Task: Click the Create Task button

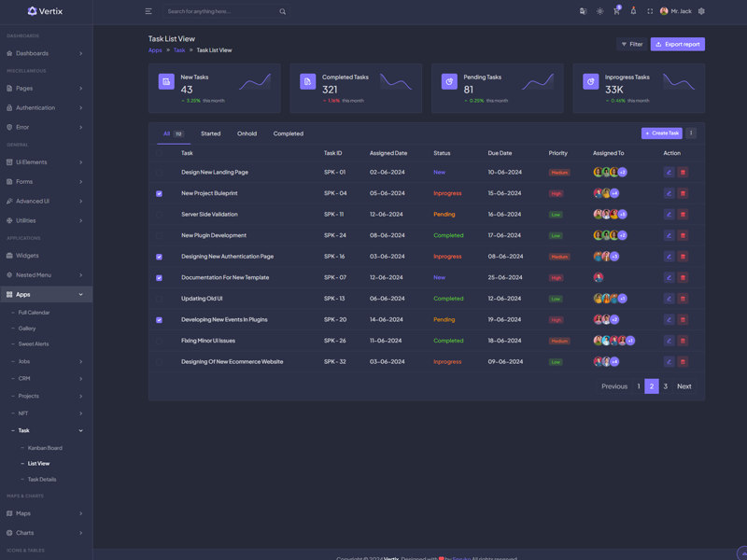Action: click(661, 133)
